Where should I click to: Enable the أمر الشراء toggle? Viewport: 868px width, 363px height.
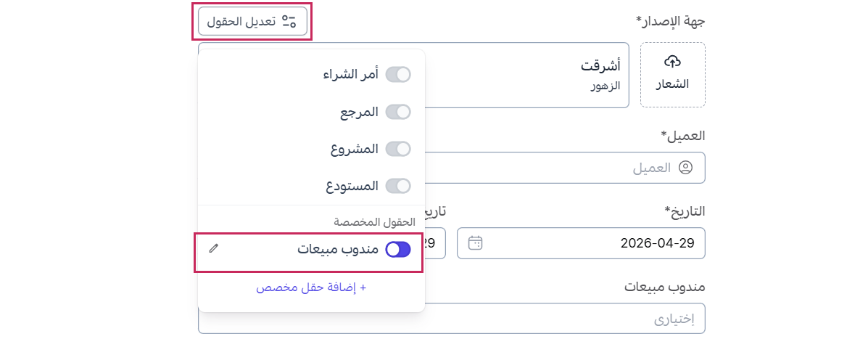click(398, 74)
